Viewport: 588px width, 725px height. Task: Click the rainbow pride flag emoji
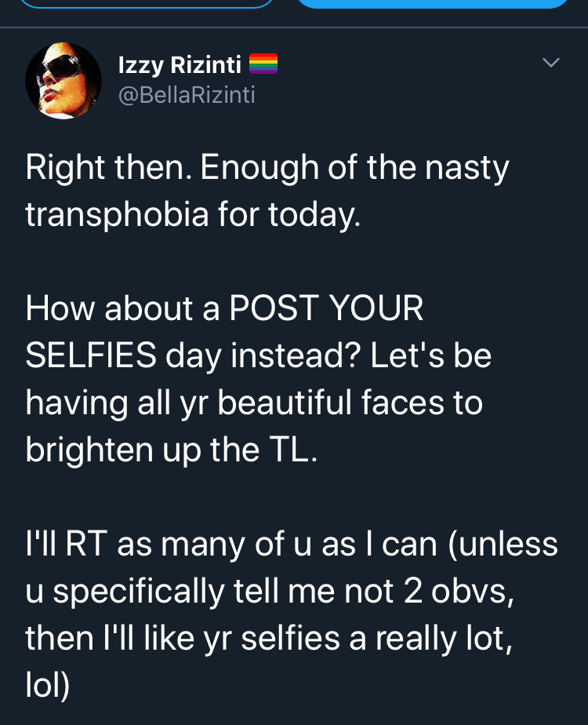tap(263, 64)
